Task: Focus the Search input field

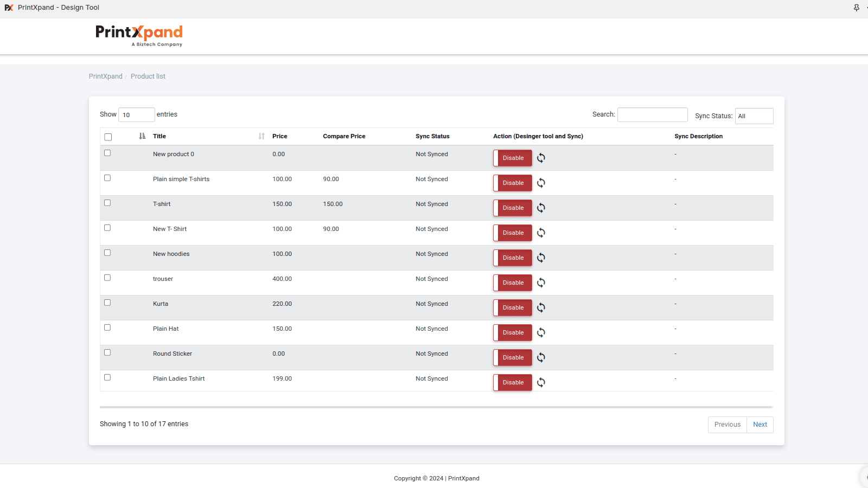Action: pyautogui.click(x=652, y=115)
